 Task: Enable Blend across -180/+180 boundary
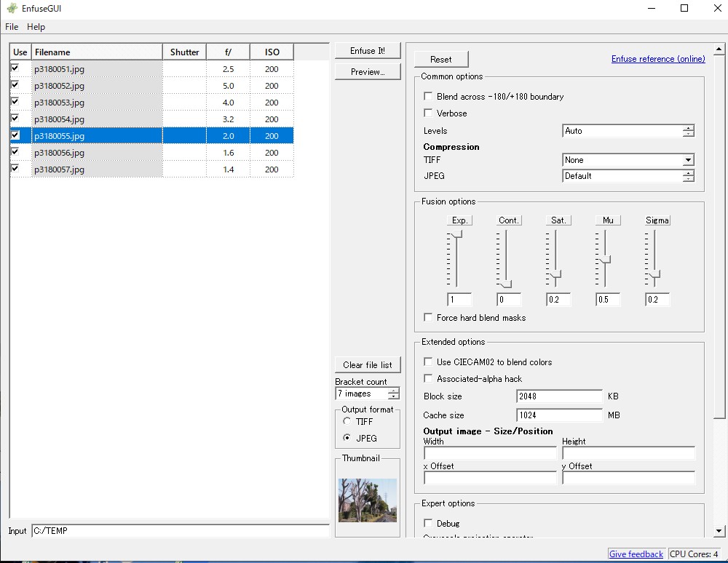tap(428, 96)
